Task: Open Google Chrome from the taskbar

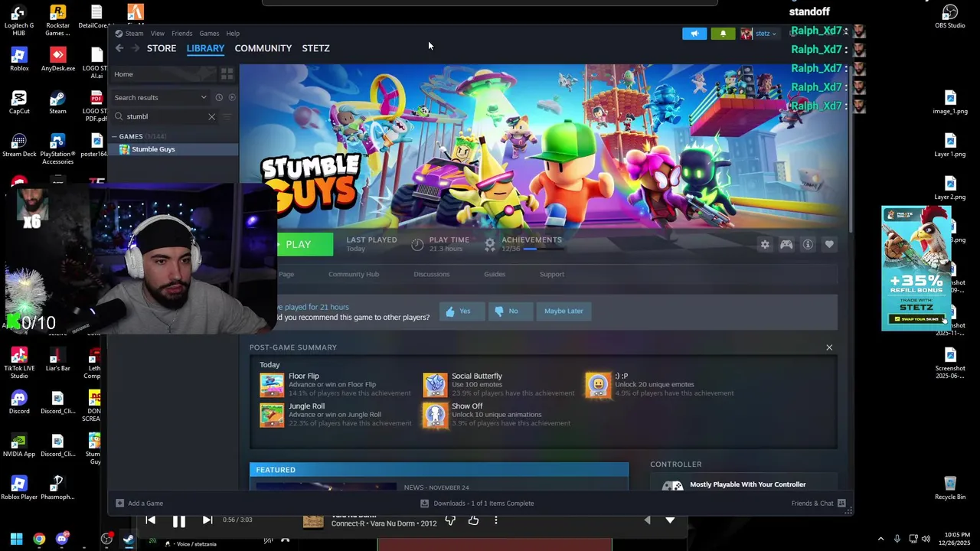Action: pyautogui.click(x=39, y=539)
